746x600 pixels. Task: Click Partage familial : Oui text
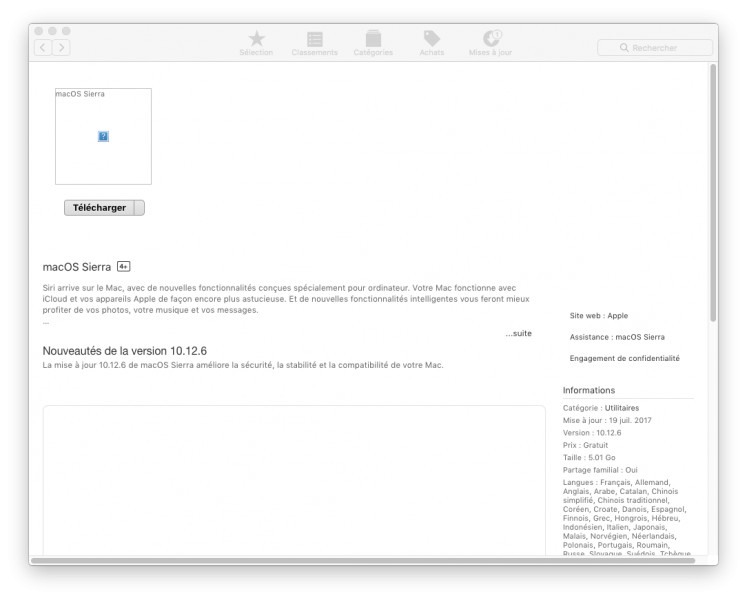[600, 470]
